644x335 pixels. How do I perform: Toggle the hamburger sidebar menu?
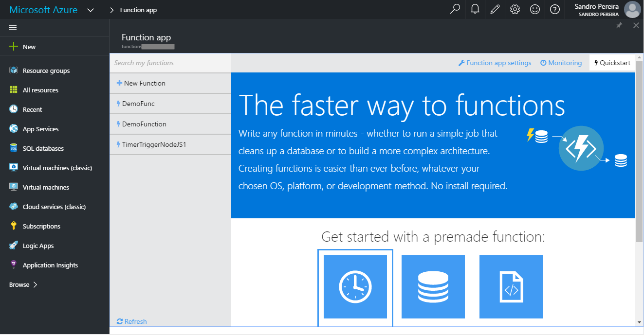(x=13, y=28)
